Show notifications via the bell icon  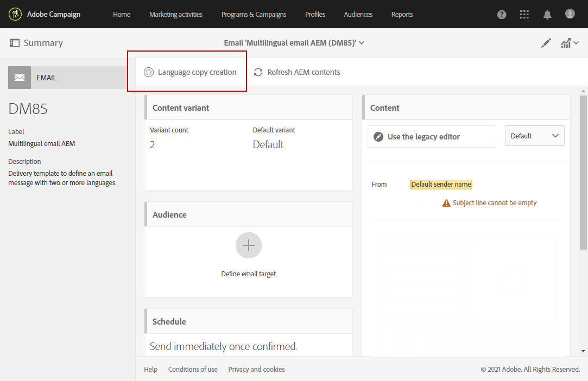[547, 15]
